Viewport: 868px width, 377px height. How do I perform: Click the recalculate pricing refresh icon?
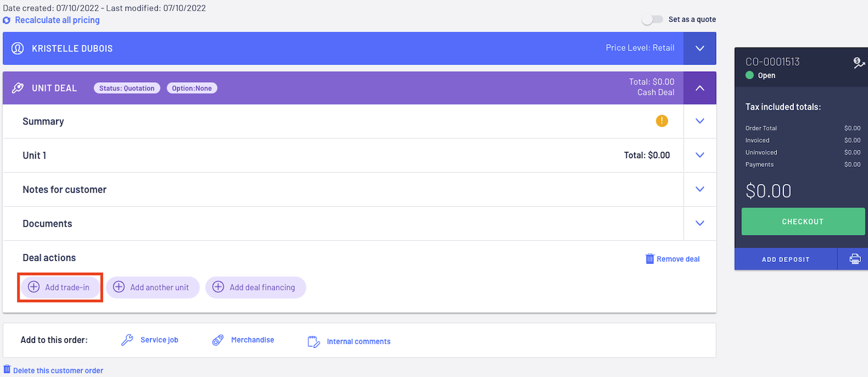coord(6,21)
